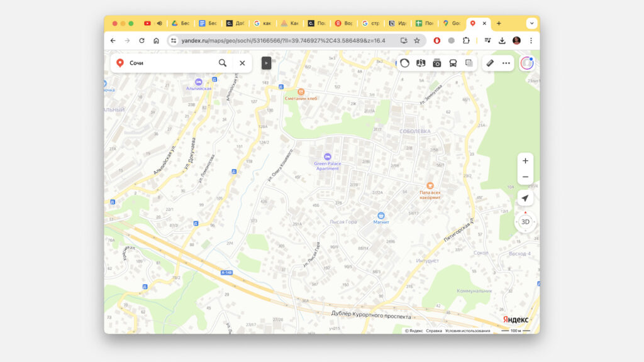Toggle the traffic layer icon

point(405,63)
